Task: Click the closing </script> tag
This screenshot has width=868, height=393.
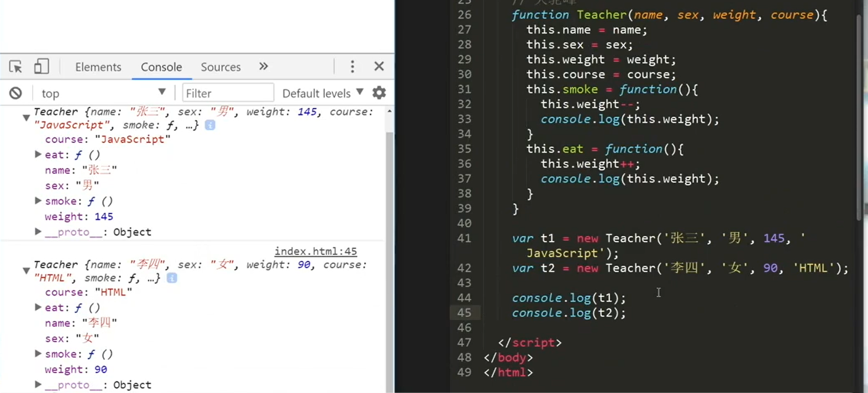Action: [529, 343]
